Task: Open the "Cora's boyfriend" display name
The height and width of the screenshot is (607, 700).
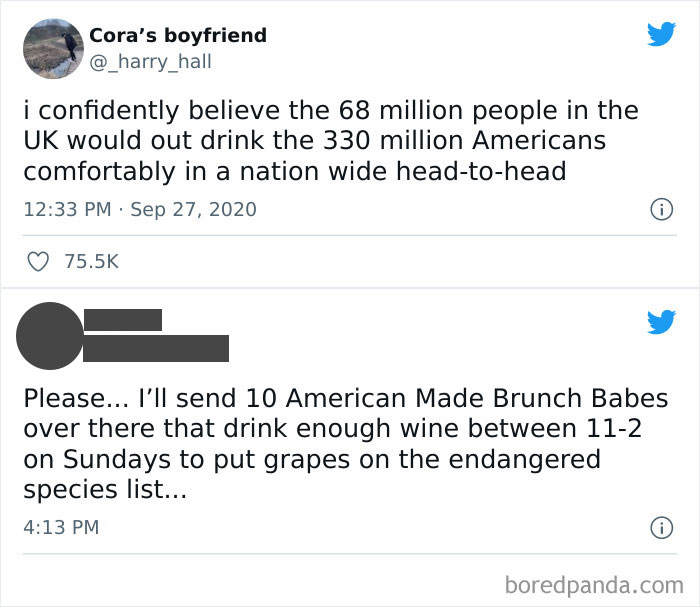Action: [x=178, y=35]
